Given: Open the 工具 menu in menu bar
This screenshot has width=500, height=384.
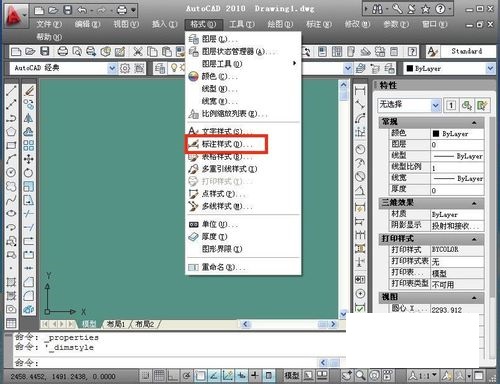Looking at the screenshot, I should click(x=241, y=24).
